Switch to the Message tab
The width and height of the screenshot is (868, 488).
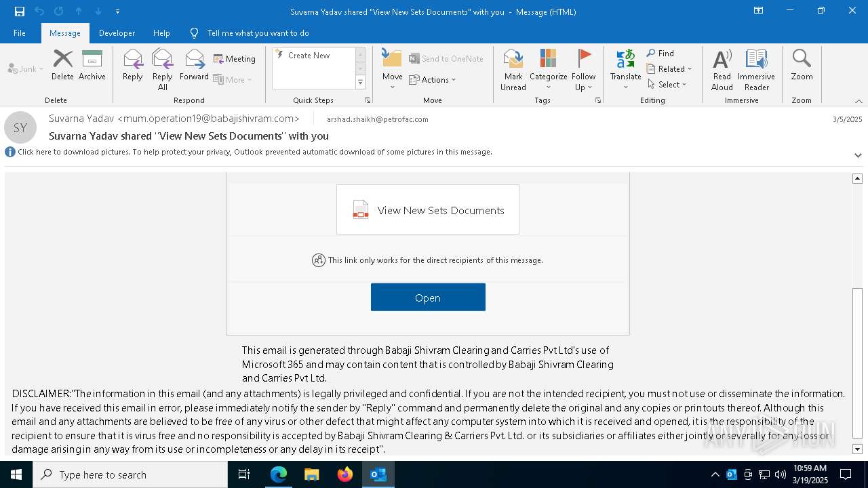(x=65, y=33)
